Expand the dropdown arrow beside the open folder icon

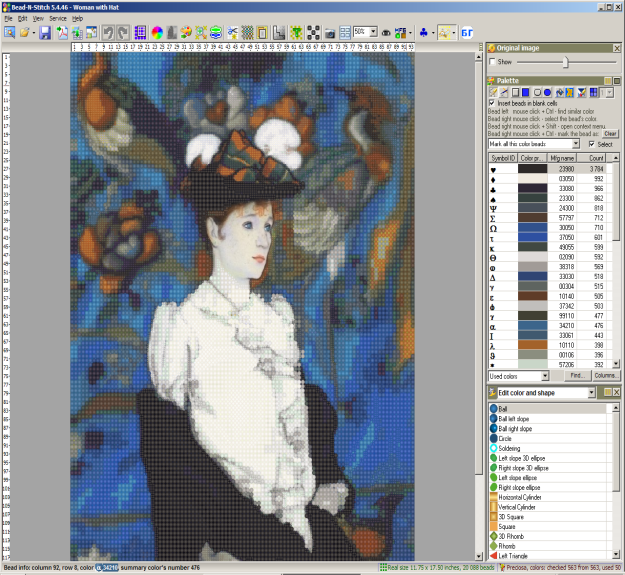click(33, 33)
